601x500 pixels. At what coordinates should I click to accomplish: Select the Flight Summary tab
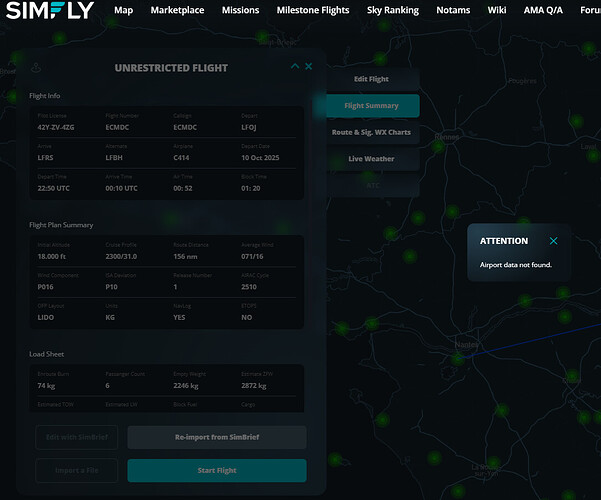[370, 105]
